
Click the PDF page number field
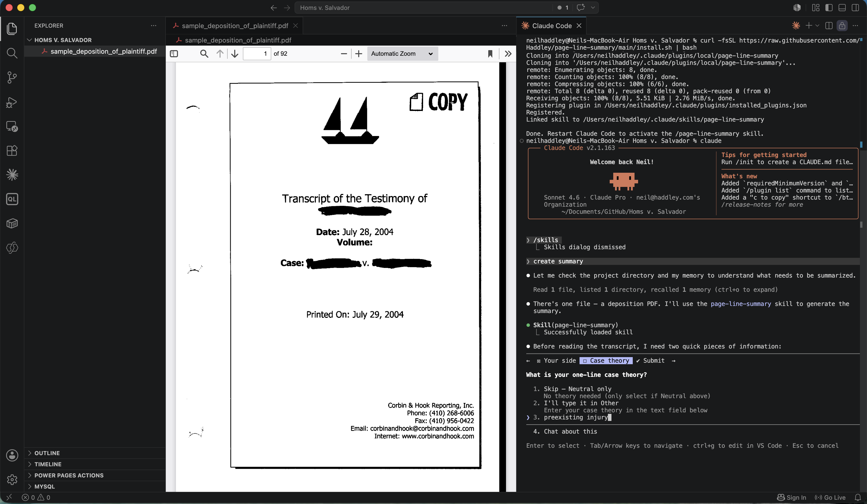pyautogui.click(x=257, y=54)
